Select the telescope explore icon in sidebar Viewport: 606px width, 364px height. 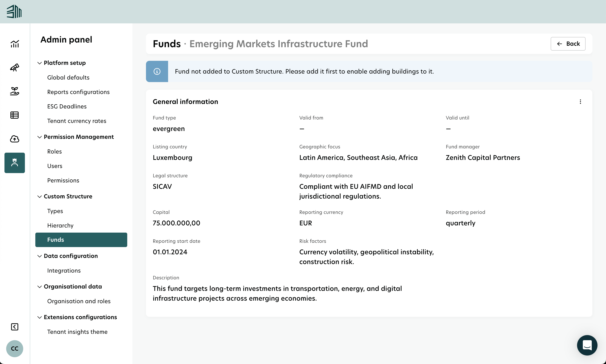[14, 67]
